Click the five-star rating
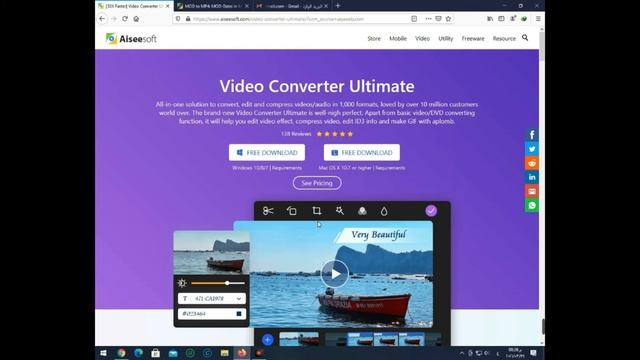This screenshot has height=360, width=640. [x=335, y=134]
